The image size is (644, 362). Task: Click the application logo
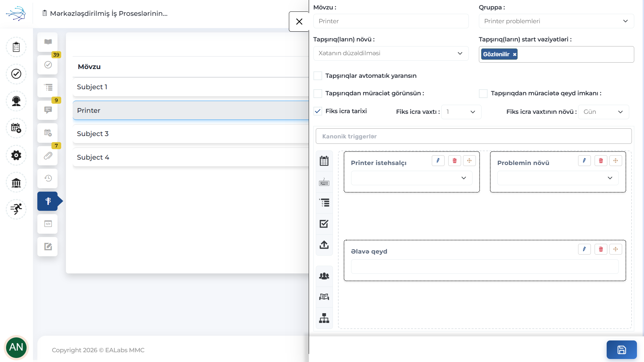click(x=16, y=13)
